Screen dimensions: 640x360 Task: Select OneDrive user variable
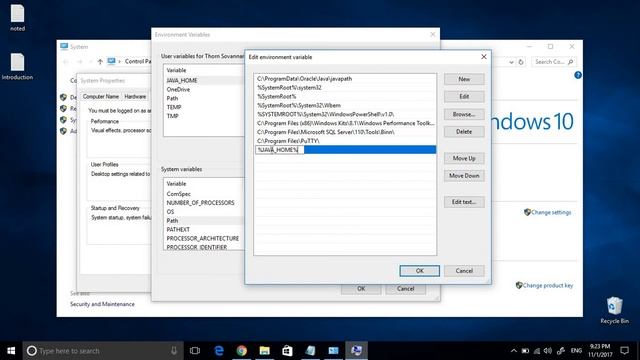(x=204, y=89)
